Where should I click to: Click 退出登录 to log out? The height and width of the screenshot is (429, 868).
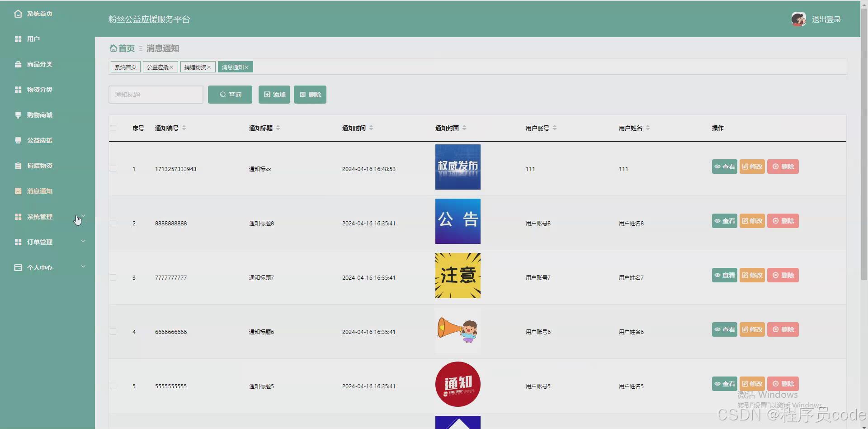[x=826, y=19]
